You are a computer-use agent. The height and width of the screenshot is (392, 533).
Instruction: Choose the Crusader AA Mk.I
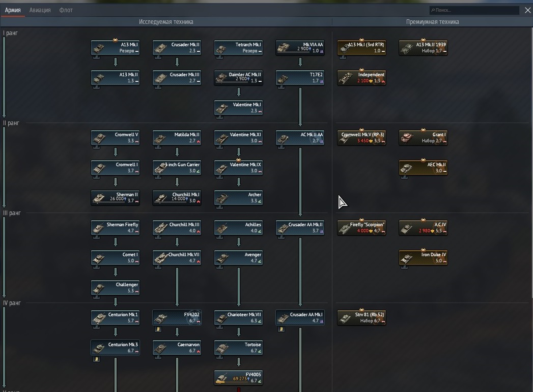300,318
